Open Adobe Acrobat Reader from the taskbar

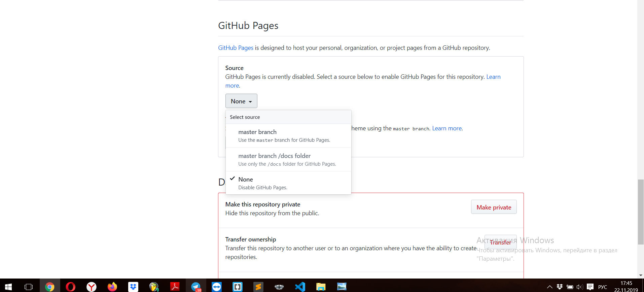point(175,287)
